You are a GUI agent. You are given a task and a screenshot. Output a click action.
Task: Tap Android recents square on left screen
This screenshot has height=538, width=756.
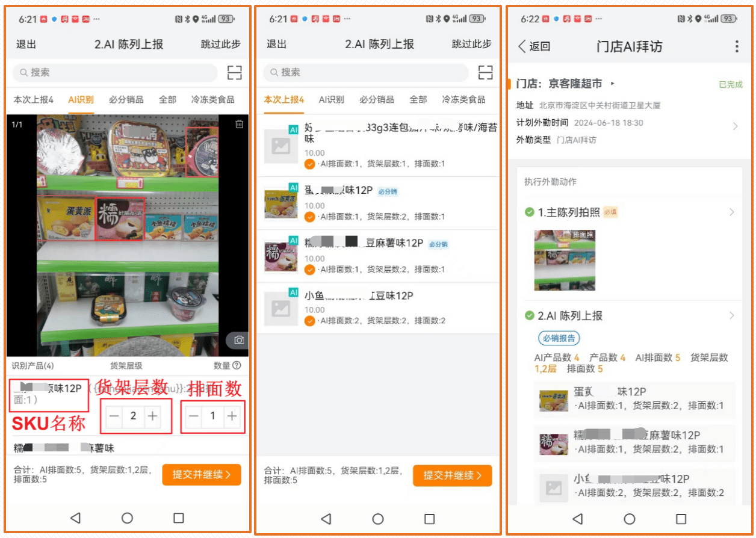click(178, 518)
